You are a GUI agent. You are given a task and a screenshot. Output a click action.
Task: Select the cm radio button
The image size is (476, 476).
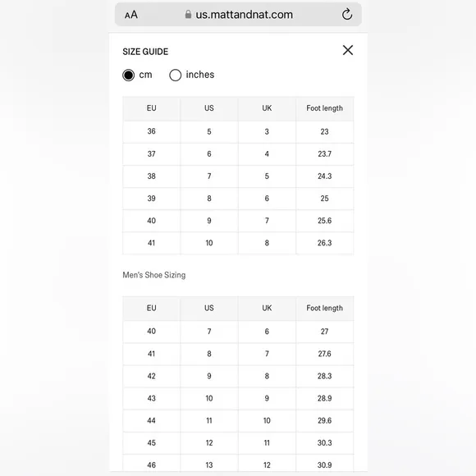128,75
